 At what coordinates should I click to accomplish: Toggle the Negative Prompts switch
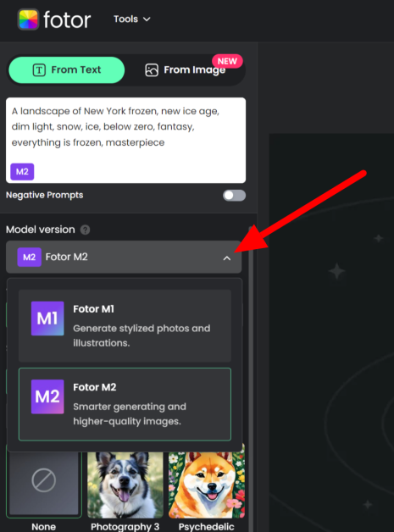tap(234, 195)
